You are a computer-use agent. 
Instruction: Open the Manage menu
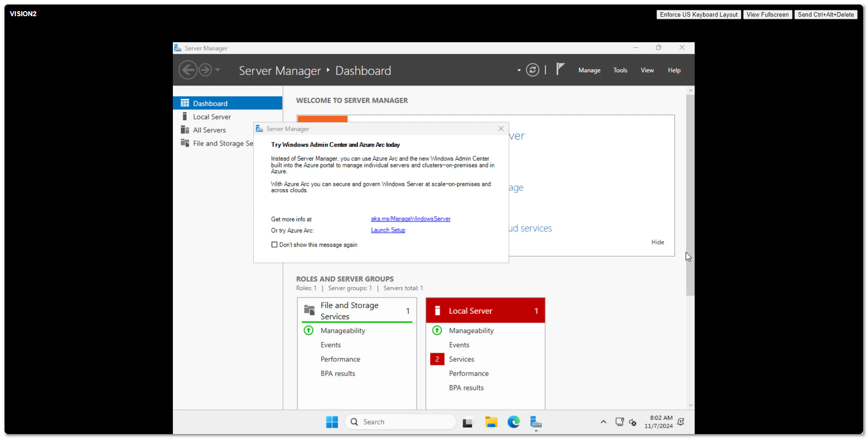[589, 71]
